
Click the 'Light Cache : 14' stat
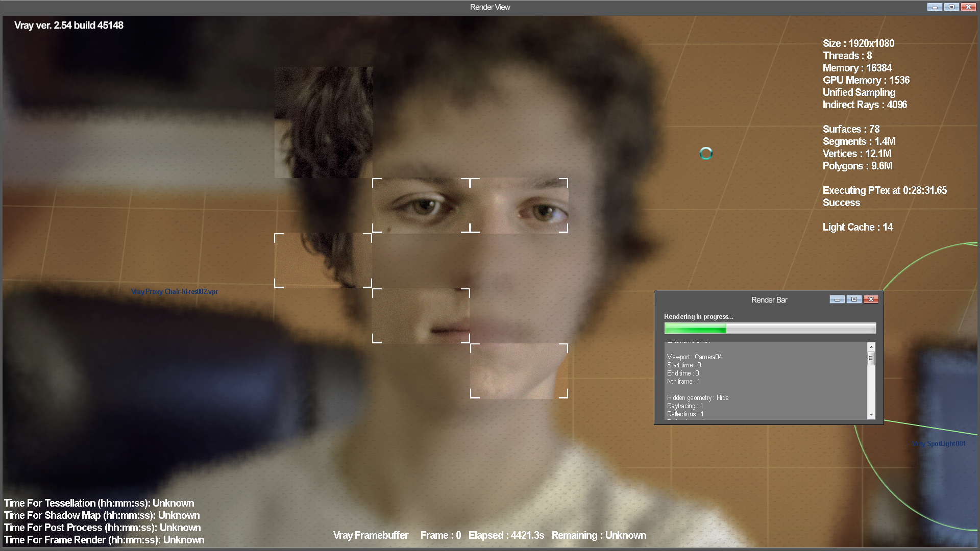pos(858,227)
